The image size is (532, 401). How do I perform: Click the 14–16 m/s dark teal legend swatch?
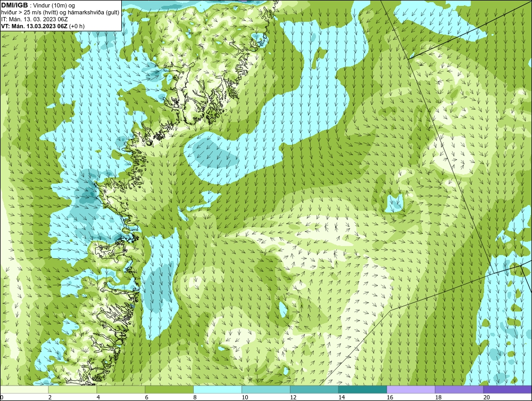tap(363, 389)
